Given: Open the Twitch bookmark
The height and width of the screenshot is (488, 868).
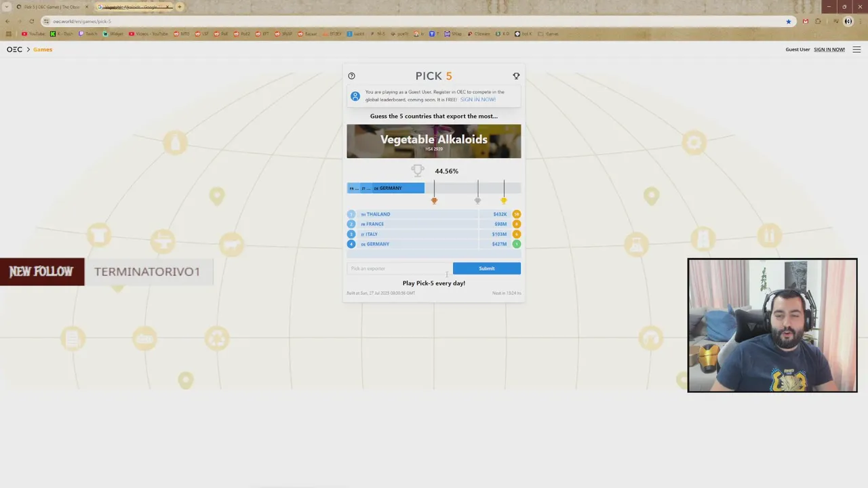Looking at the screenshot, I should 88,34.
